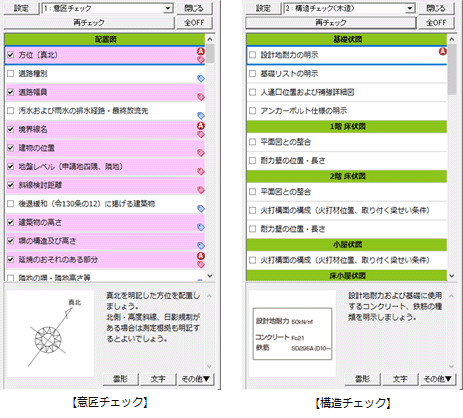Uncheck the 建物の位置 checkbox

click(x=11, y=148)
